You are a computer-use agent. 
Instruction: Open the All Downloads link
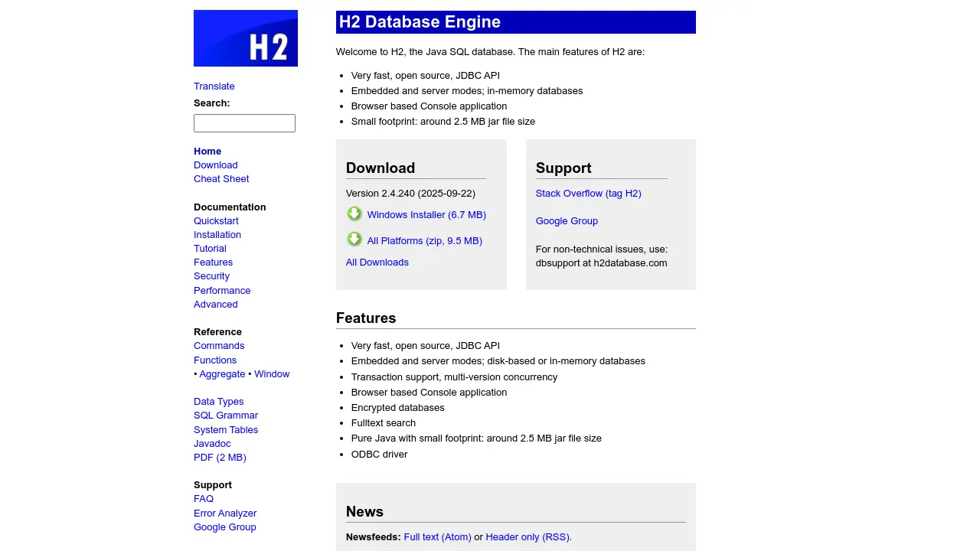[x=377, y=262]
